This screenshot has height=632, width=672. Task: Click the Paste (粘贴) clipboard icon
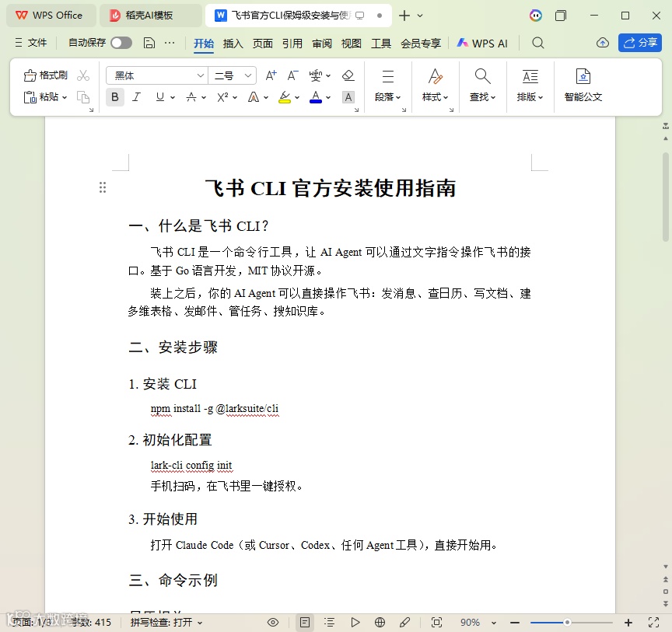(x=30, y=97)
